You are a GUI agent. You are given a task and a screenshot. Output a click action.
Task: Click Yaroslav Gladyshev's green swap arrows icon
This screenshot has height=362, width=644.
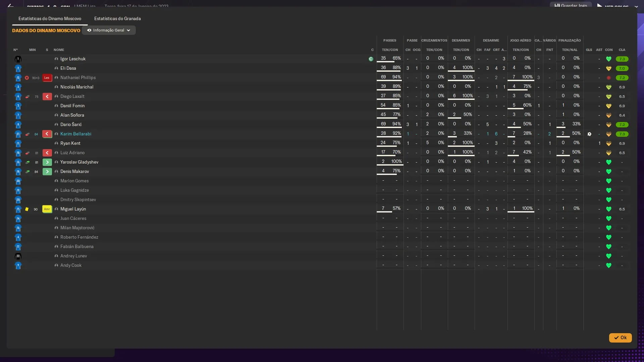click(x=28, y=162)
